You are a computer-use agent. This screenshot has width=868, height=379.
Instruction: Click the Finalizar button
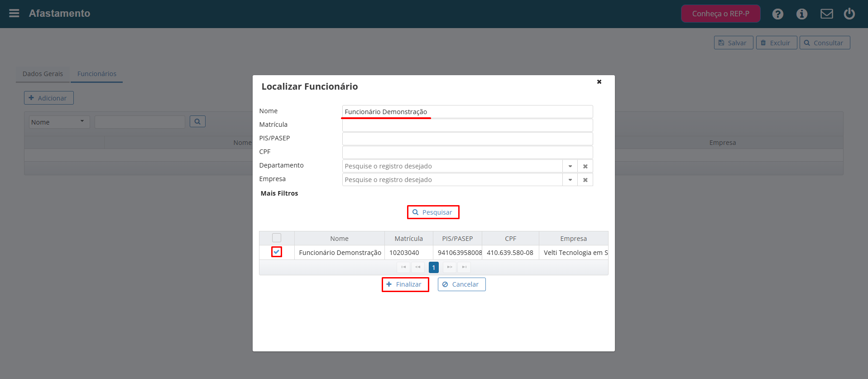[x=405, y=284]
